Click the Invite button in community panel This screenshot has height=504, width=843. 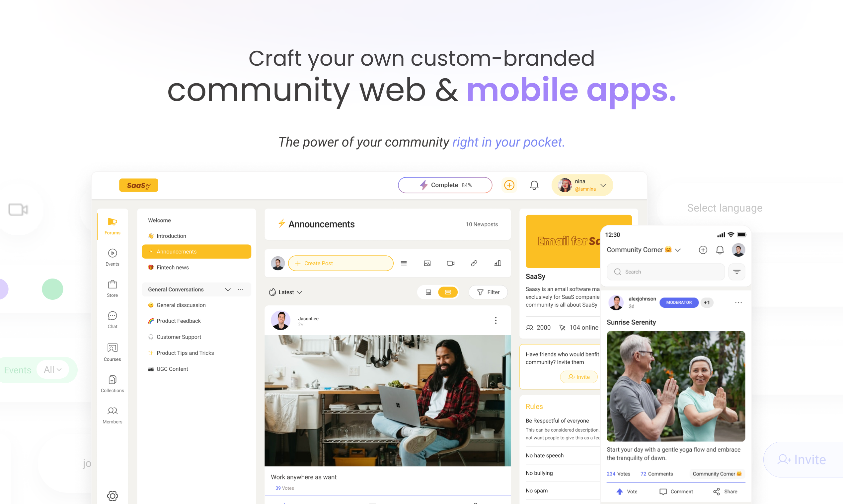click(x=577, y=376)
